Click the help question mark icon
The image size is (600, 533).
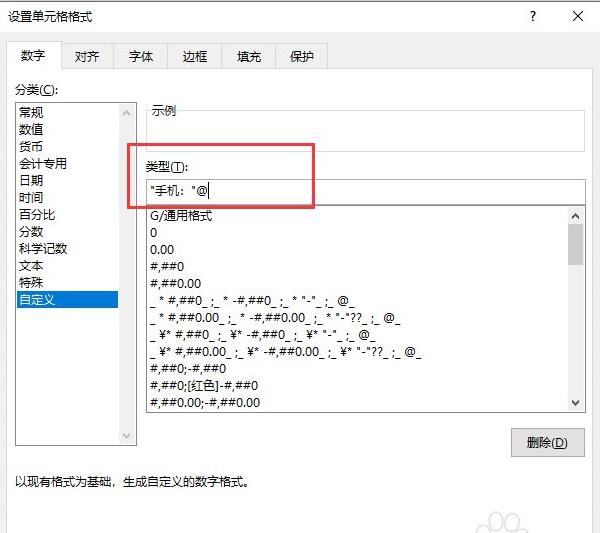[533, 16]
